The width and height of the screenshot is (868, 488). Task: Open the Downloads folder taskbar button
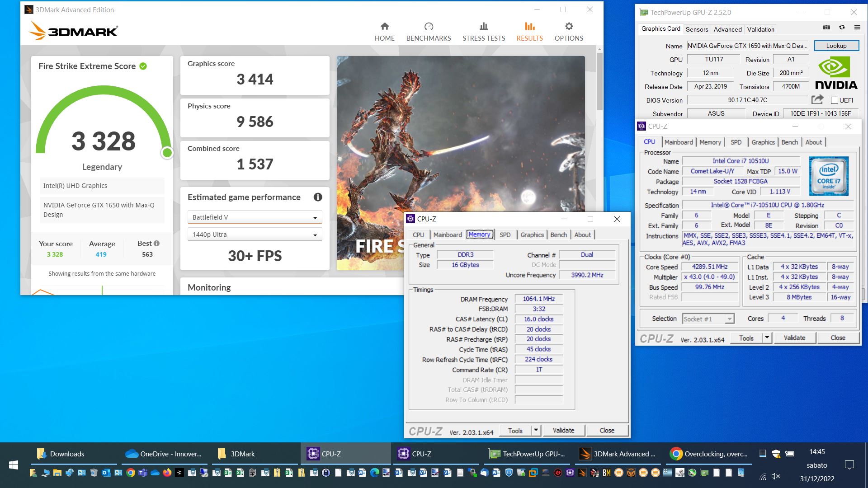tap(75, 454)
